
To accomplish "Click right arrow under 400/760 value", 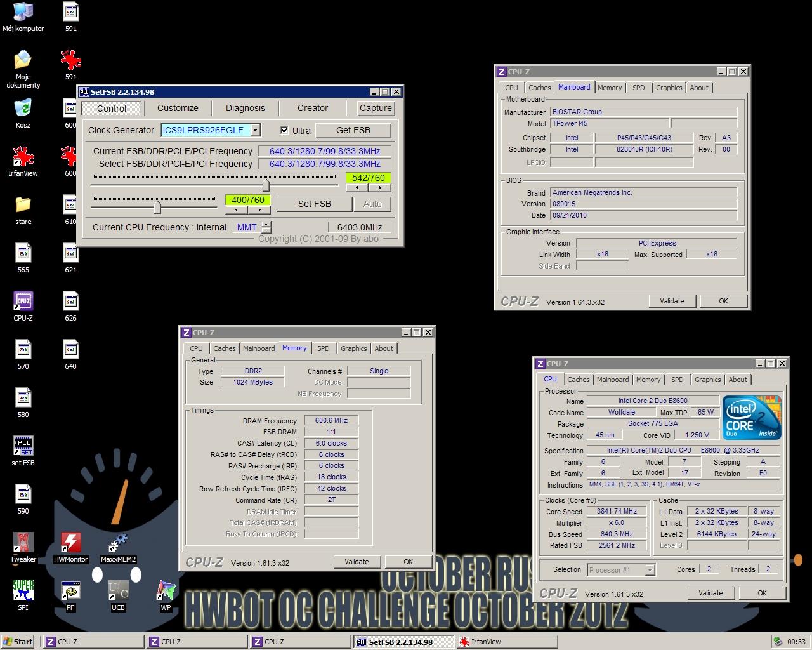I will (x=259, y=209).
